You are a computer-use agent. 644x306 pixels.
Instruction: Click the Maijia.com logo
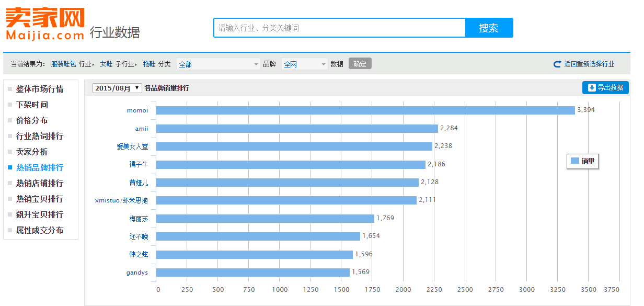pos(45,24)
